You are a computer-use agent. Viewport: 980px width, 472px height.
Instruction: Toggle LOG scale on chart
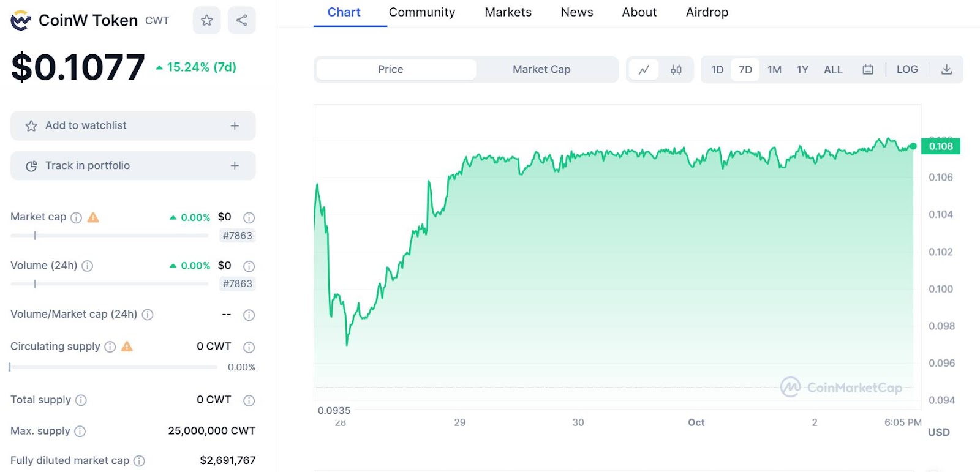(907, 70)
